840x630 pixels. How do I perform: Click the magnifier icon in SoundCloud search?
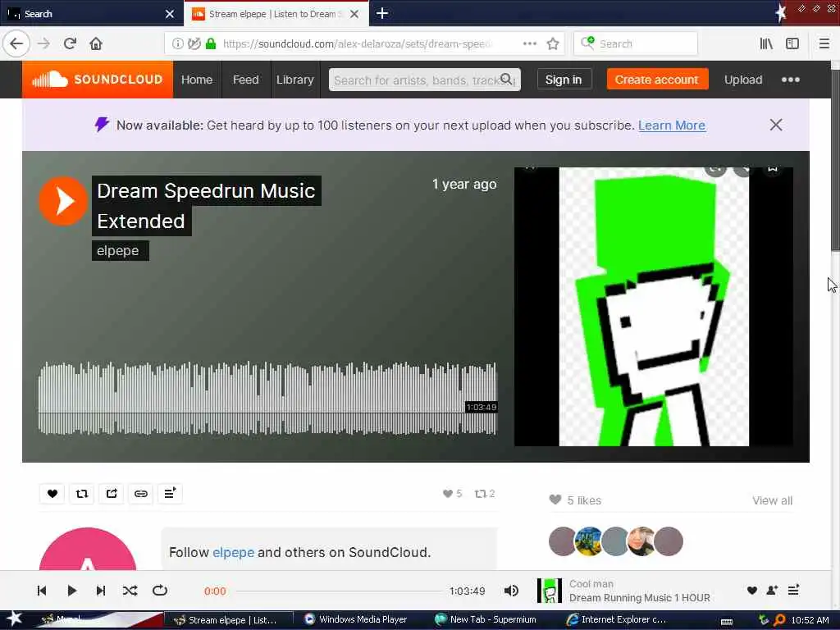point(506,80)
